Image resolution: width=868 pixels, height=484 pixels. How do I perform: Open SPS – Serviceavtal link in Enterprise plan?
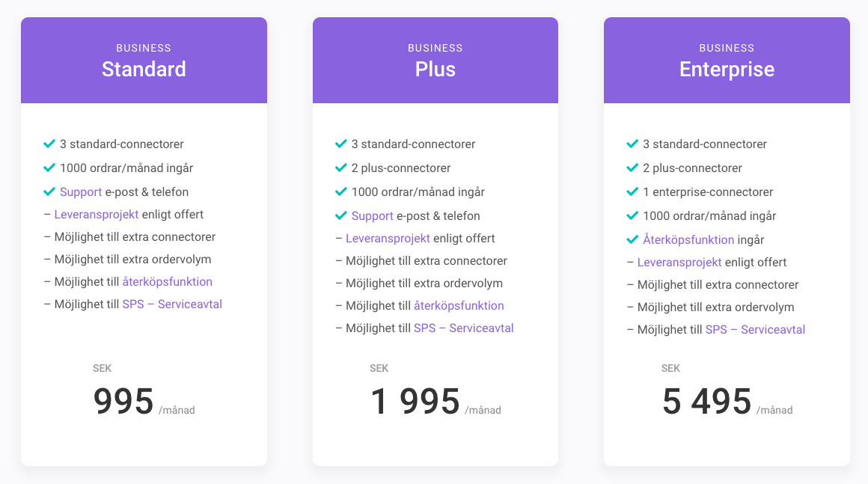[x=755, y=330]
